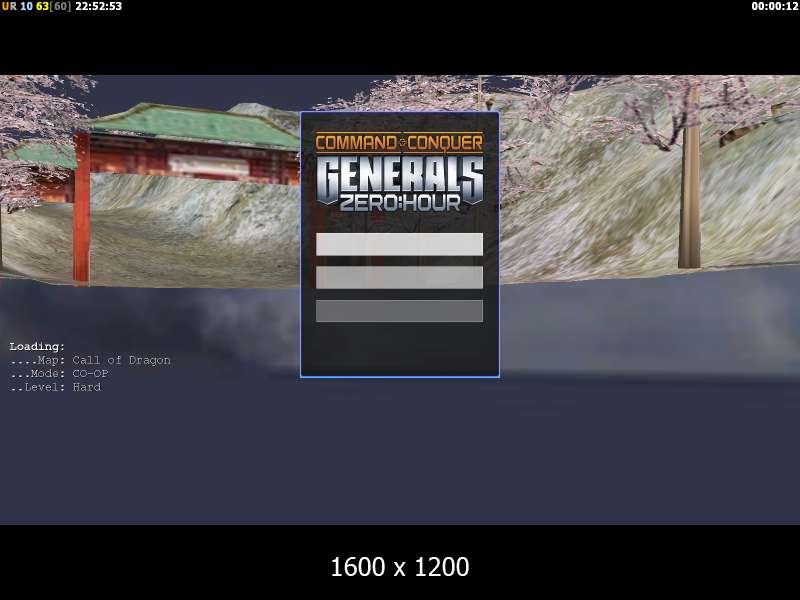Click the Generals Zero:Hour logo
This screenshot has width=800, height=600.
pos(399,172)
